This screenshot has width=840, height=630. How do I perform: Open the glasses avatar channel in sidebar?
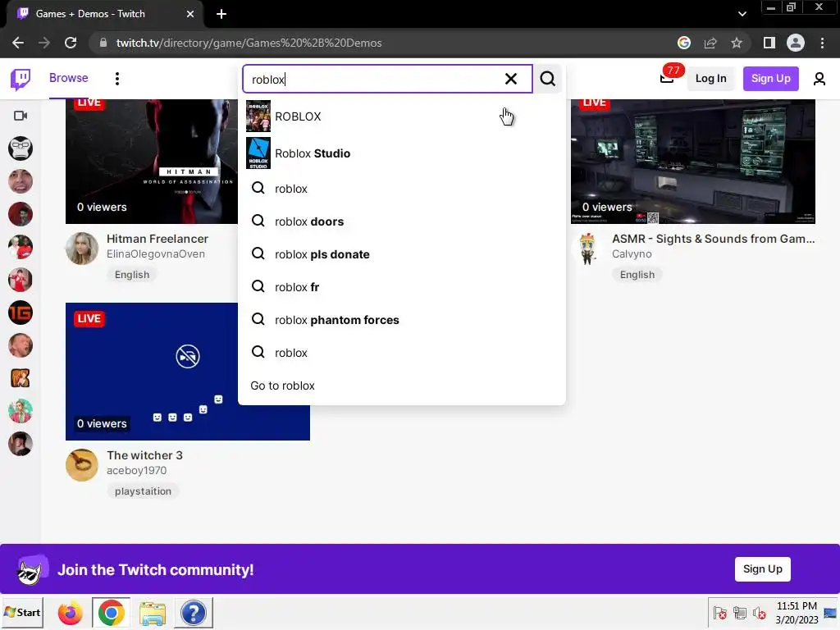[x=21, y=148]
